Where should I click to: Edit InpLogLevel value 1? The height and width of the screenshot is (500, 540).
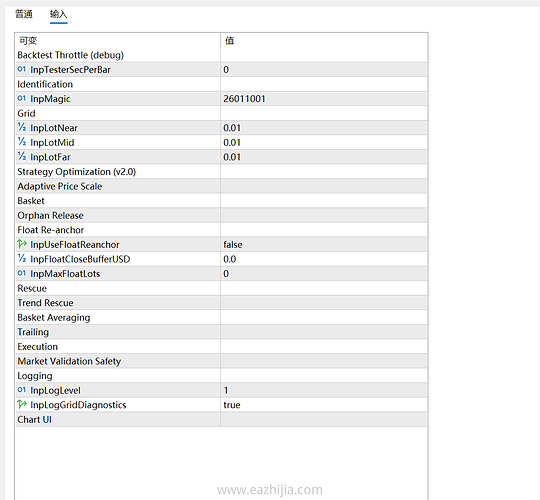(324, 390)
